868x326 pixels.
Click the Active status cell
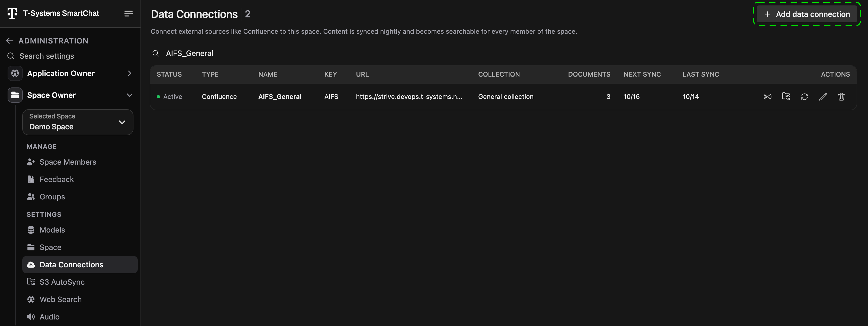coord(170,97)
